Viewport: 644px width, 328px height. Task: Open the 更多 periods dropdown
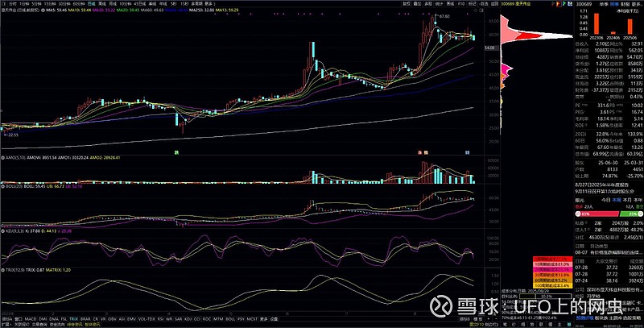point(208,3)
